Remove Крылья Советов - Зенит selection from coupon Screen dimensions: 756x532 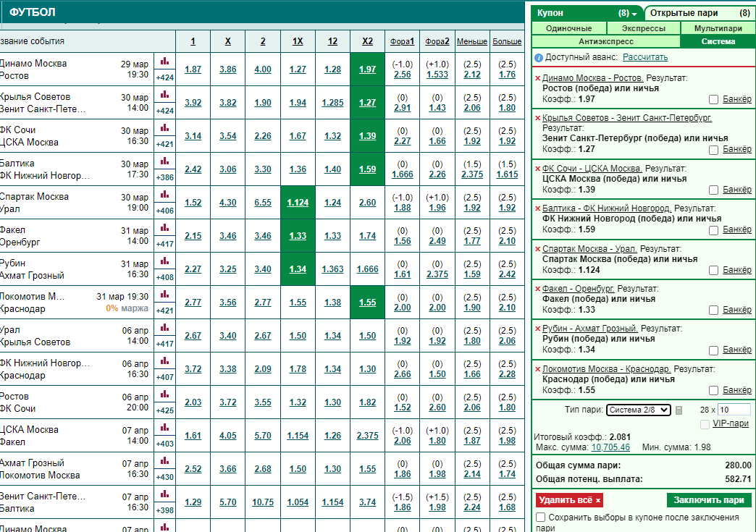(537, 118)
